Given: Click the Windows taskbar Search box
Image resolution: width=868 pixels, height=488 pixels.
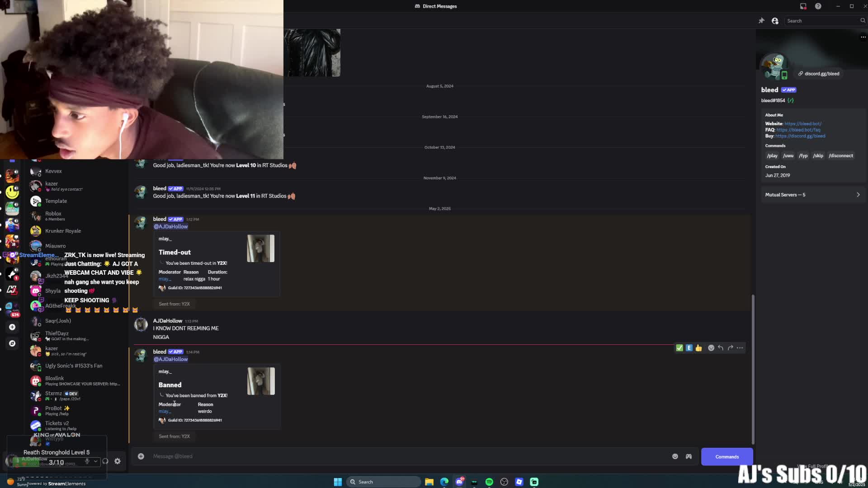Looking at the screenshot, I should tap(383, 482).
